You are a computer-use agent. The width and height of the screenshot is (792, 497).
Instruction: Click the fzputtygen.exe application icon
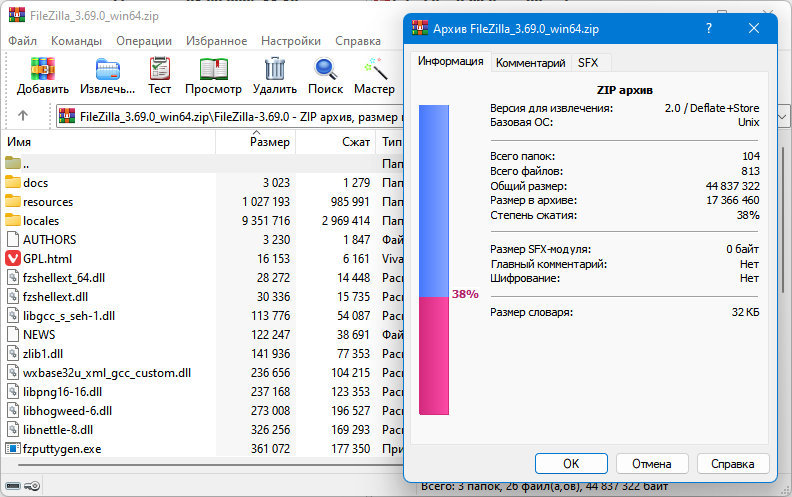13,449
